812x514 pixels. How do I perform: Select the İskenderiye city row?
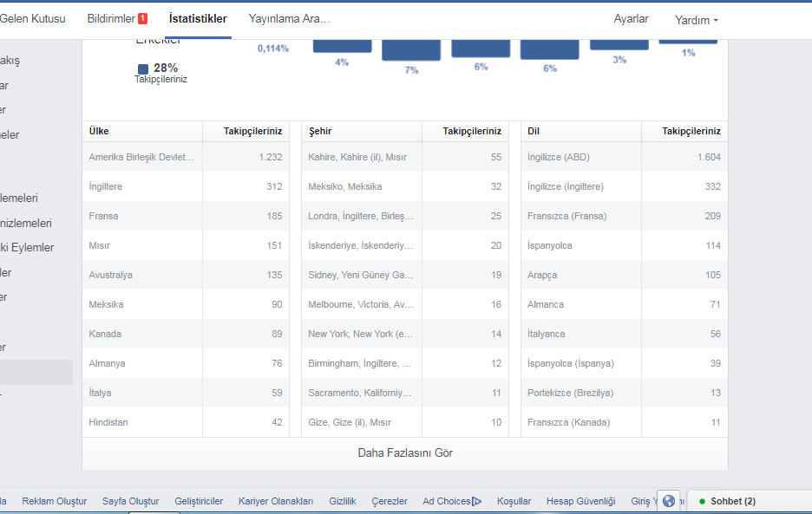tap(405, 245)
